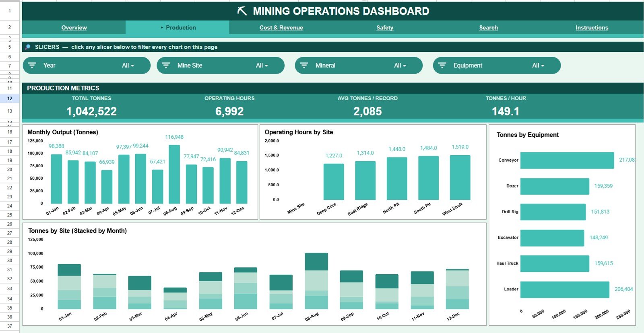Click the Loader bar in Tonnes by Equipment
This screenshot has width=644, height=333.
coord(565,290)
